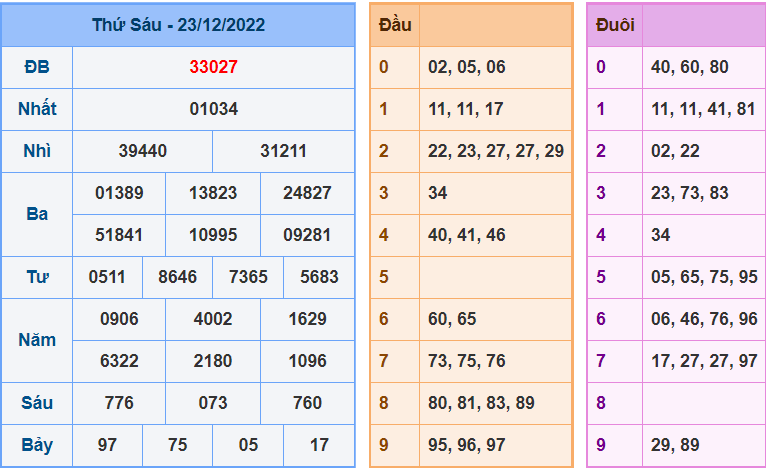Viewport: 766px width, 468px height.
Task: Click the Năm row label
Action: [x=37, y=340]
